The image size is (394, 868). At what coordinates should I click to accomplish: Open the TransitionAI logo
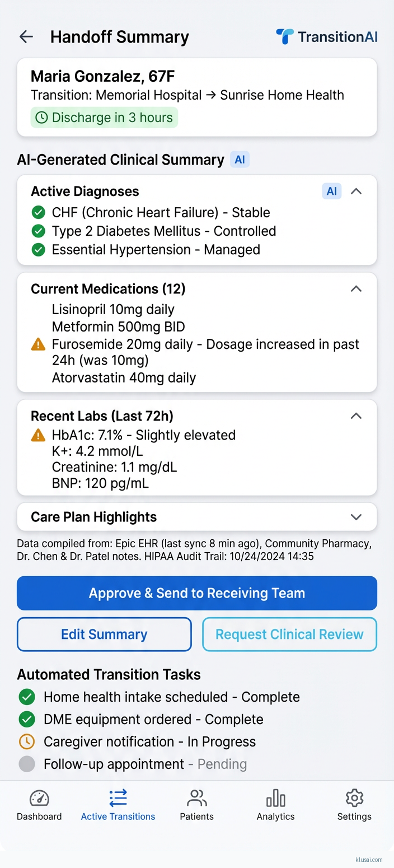[x=326, y=37]
